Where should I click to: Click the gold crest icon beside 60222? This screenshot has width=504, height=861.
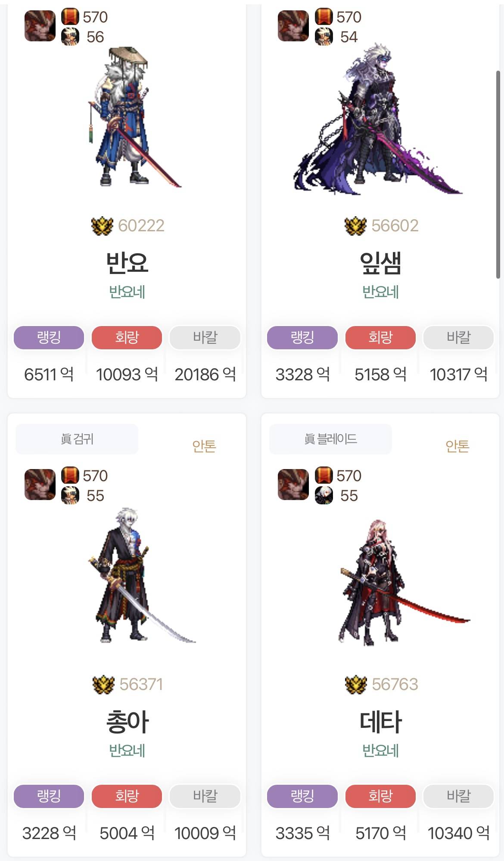(x=102, y=226)
